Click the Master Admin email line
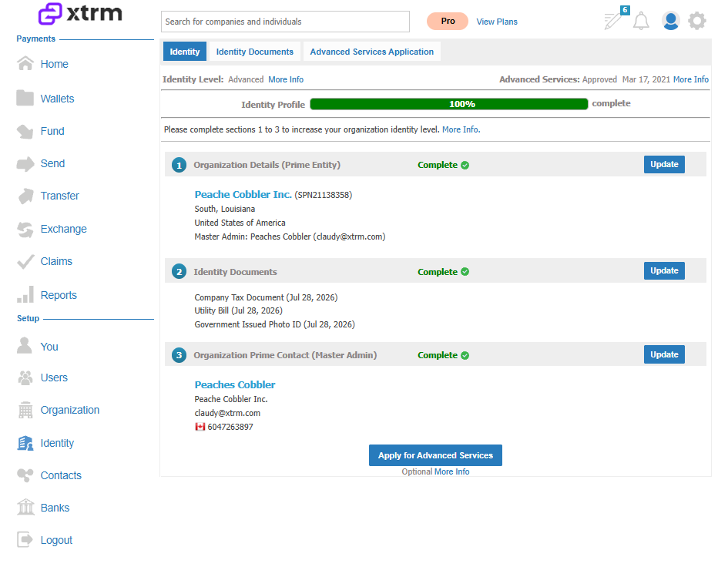 click(x=290, y=237)
